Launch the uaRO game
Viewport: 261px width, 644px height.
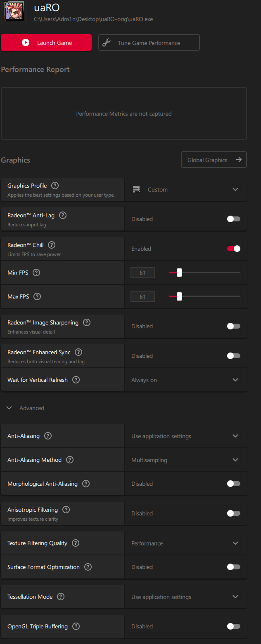coord(46,42)
